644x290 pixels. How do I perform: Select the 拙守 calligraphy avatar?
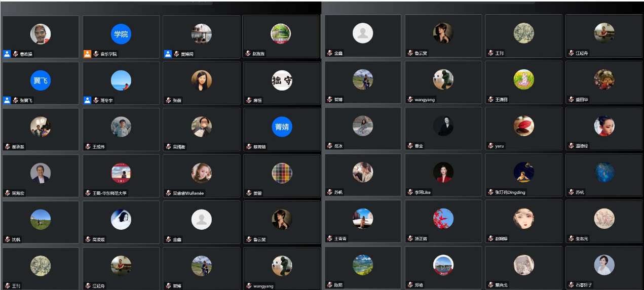click(282, 80)
